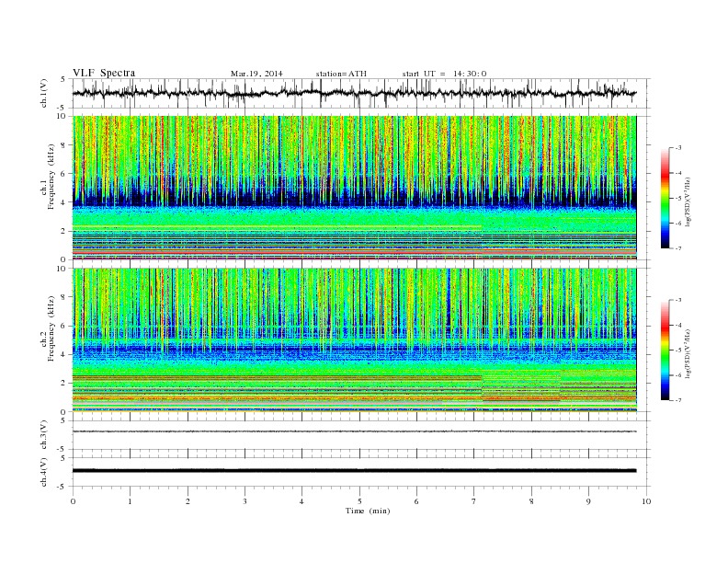Click the 'ch.3(V)' axis label
Screen dimensions: 728x563
(x=44, y=435)
